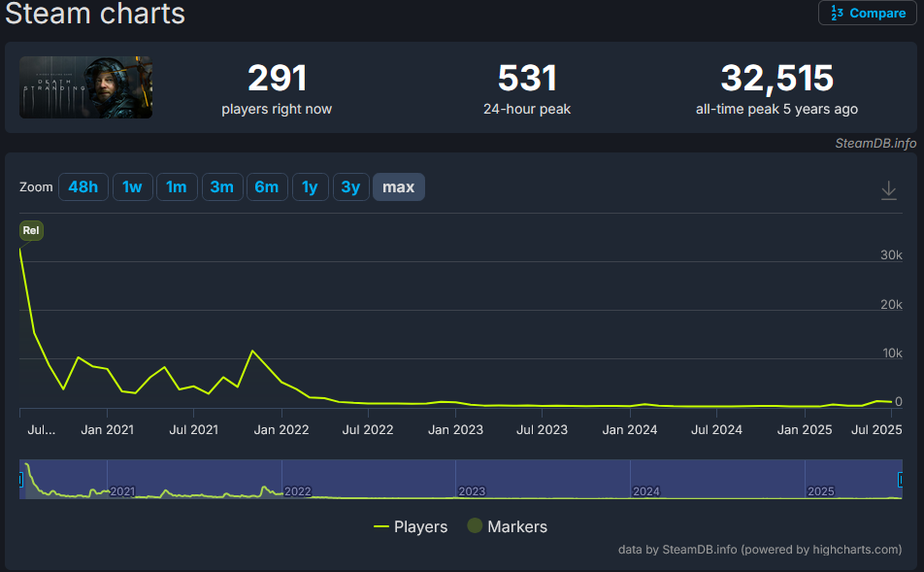Viewport: 924px width, 572px height.
Task: Click the 531 24-hour peak value
Action: tap(527, 78)
